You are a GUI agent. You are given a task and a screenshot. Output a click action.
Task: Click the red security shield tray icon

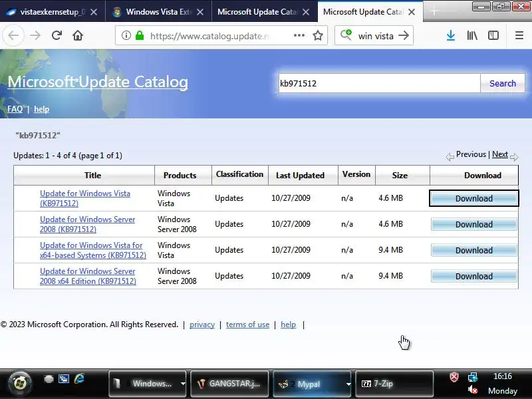click(x=454, y=377)
